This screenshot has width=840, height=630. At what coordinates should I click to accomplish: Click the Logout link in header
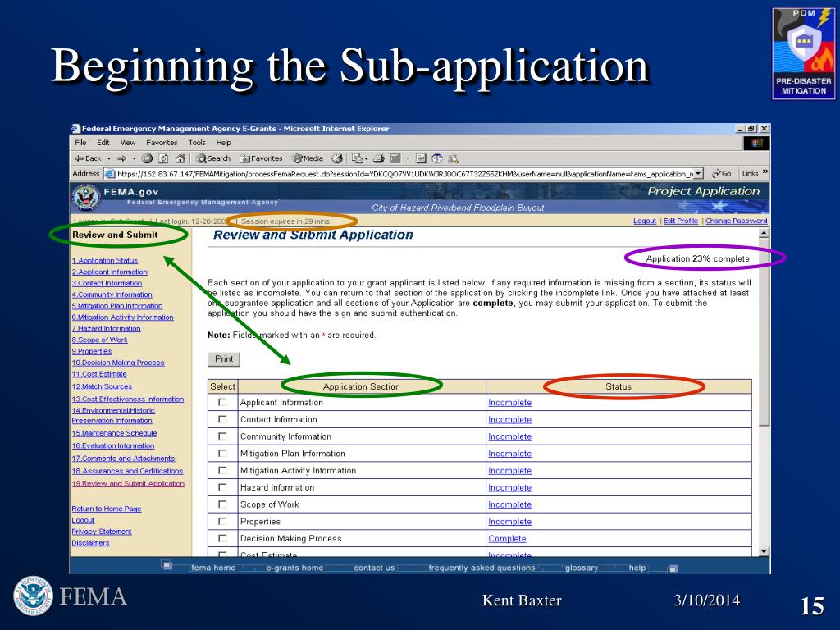click(x=645, y=221)
